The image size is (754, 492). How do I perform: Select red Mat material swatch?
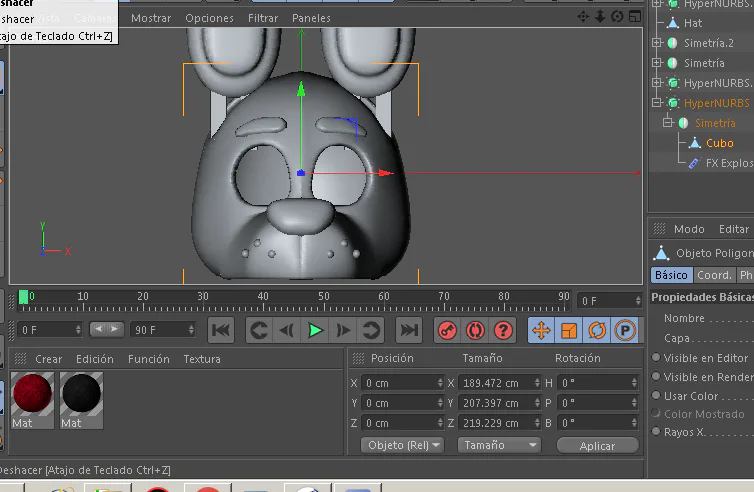(32, 401)
